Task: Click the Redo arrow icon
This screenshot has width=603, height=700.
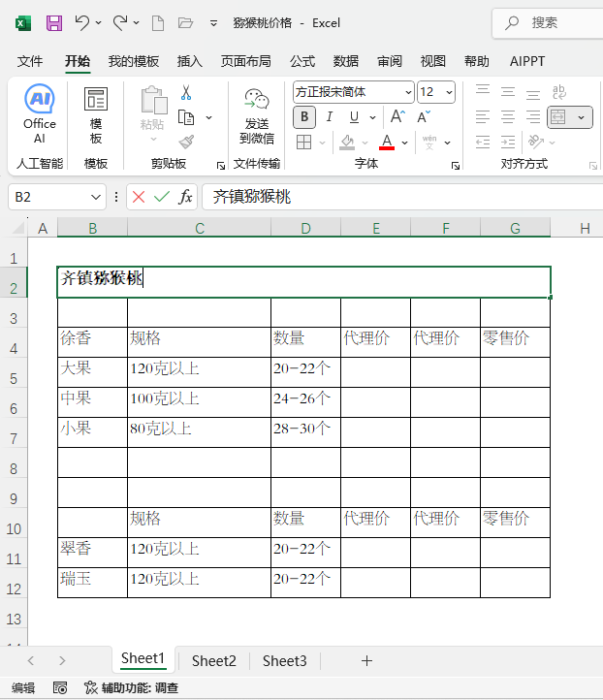Action: pyautogui.click(x=119, y=22)
